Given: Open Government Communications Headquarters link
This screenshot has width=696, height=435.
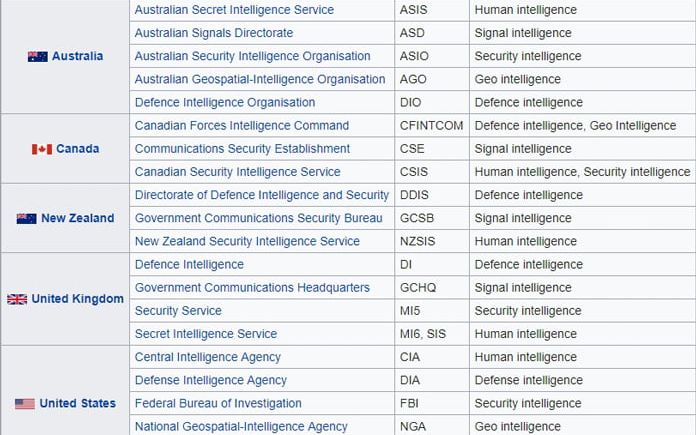Looking at the screenshot, I should point(252,287).
